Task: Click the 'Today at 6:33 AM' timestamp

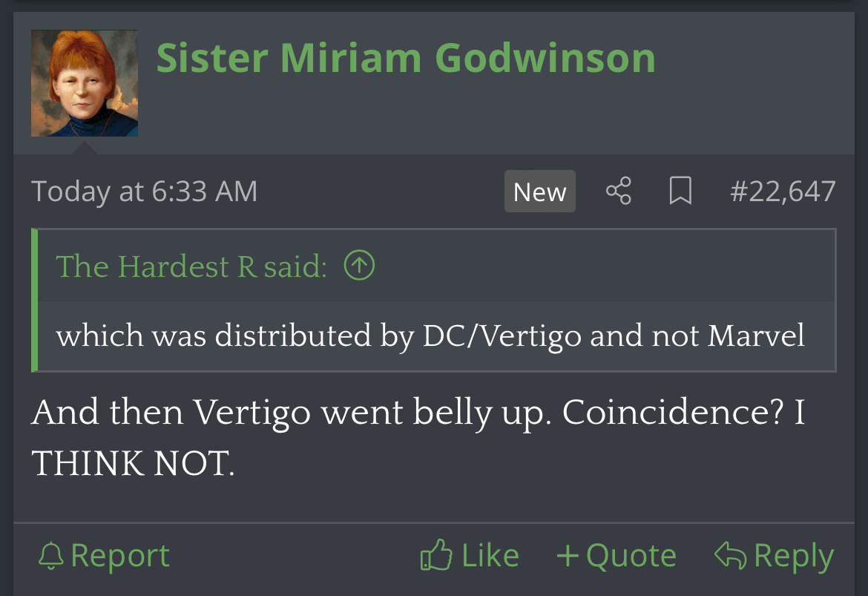Action: click(145, 191)
